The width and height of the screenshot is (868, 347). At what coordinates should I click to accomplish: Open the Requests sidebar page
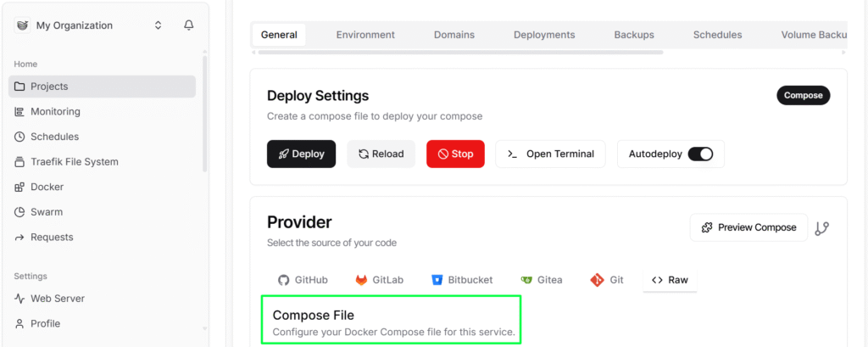point(51,237)
